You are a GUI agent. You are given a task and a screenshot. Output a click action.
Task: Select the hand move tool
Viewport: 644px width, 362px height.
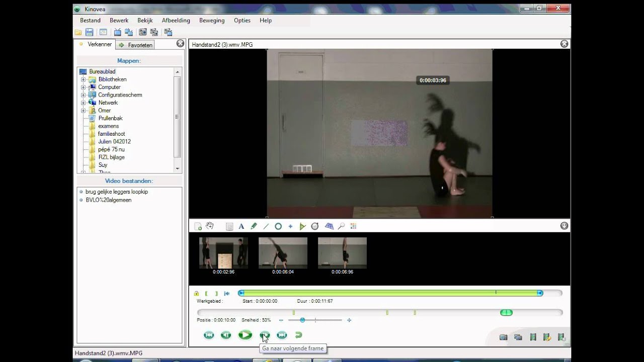pos(210,226)
